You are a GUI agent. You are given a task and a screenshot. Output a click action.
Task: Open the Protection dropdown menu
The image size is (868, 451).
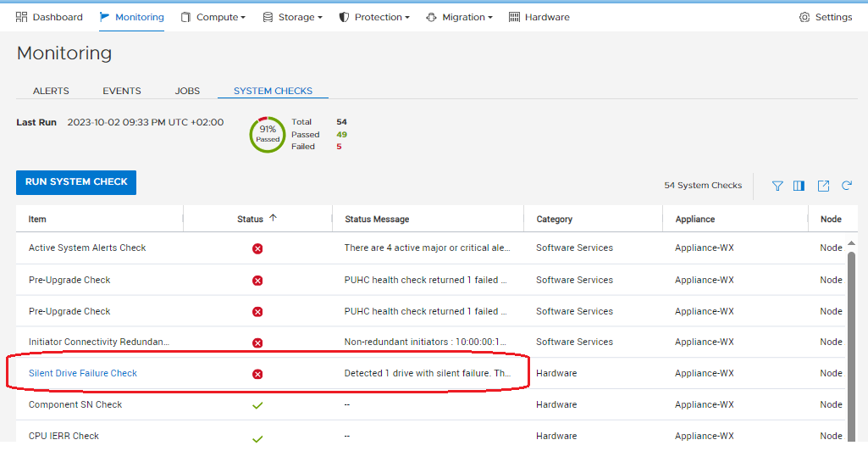[374, 17]
